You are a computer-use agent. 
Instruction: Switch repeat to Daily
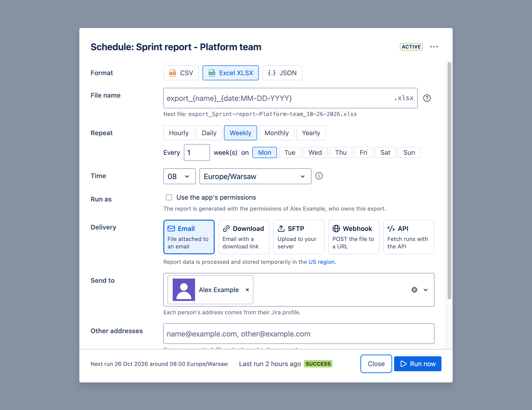[x=209, y=133]
